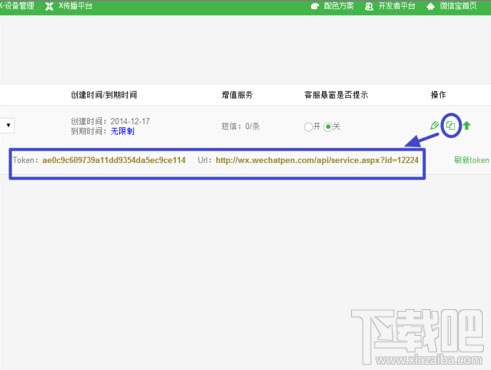Open 开发者平台 menu item
The image size is (491, 370).
point(397,6)
